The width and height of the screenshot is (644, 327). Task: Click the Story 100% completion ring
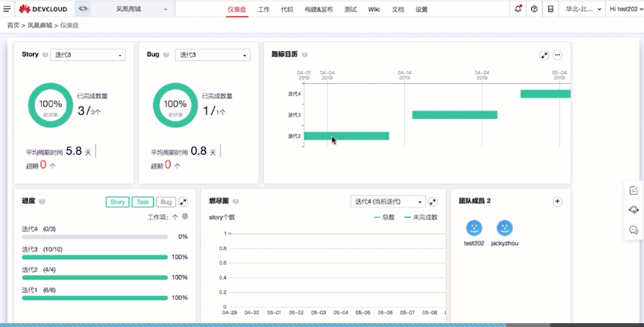click(x=50, y=106)
